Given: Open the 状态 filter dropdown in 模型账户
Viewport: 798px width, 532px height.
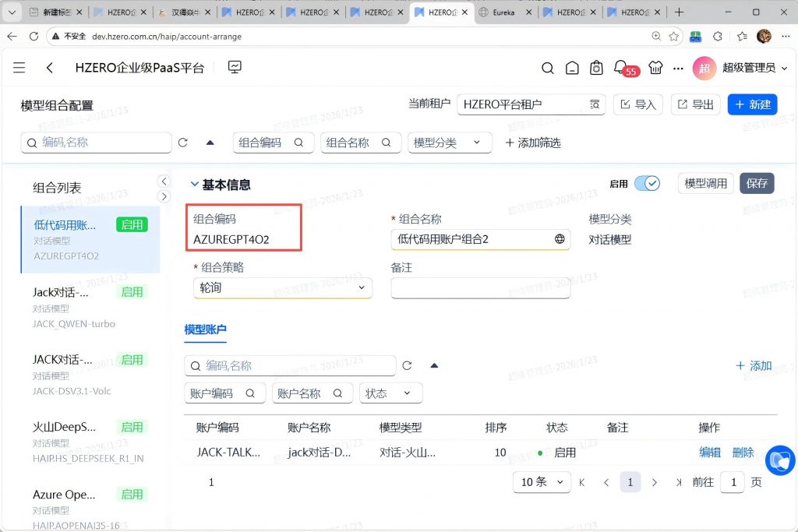Looking at the screenshot, I should coord(390,393).
